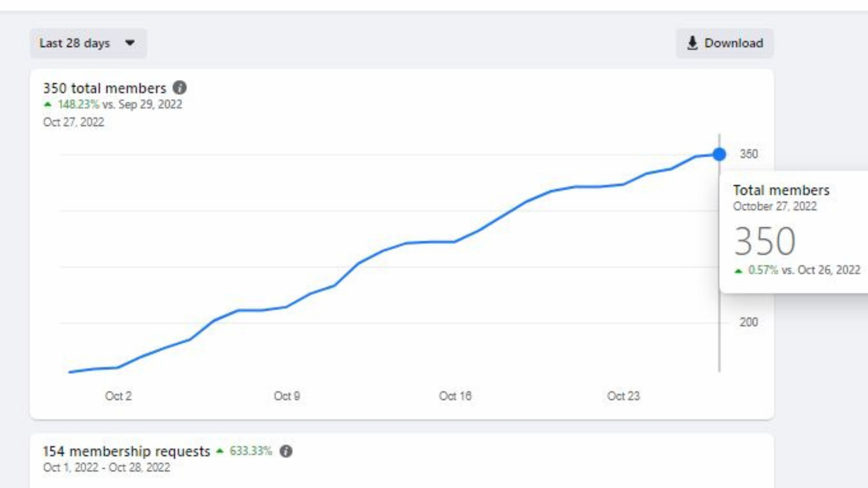Click the Total members tooltip title

[x=781, y=190]
